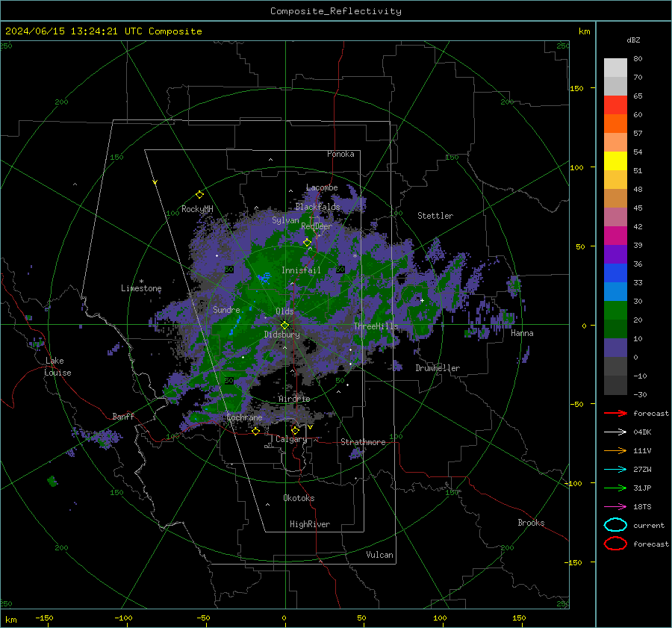Click the HighRiver city label

click(310, 524)
